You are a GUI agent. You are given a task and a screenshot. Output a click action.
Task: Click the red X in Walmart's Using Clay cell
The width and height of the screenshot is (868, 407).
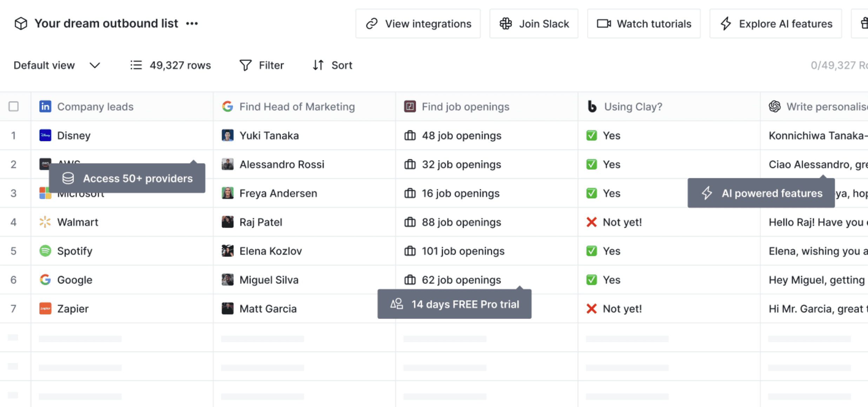click(592, 222)
